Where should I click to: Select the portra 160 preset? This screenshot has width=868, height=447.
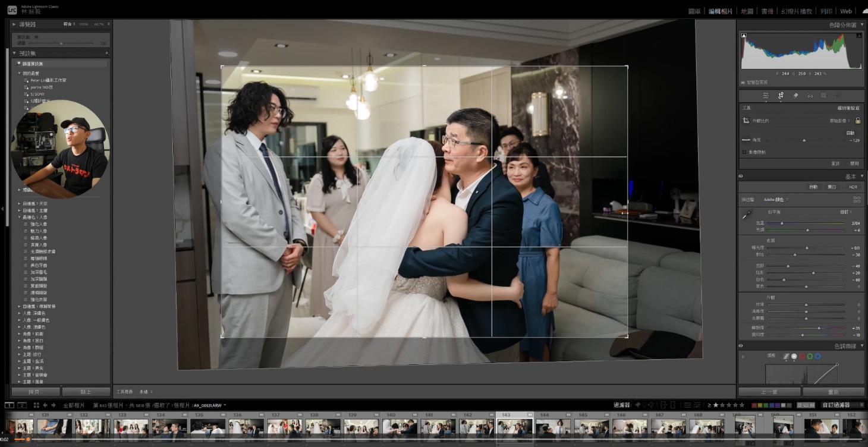tap(42, 87)
